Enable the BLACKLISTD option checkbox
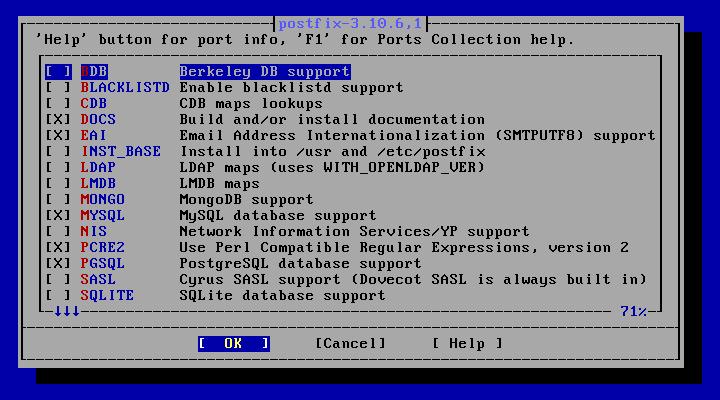The image size is (720, 400). click(x=58, y=88)
